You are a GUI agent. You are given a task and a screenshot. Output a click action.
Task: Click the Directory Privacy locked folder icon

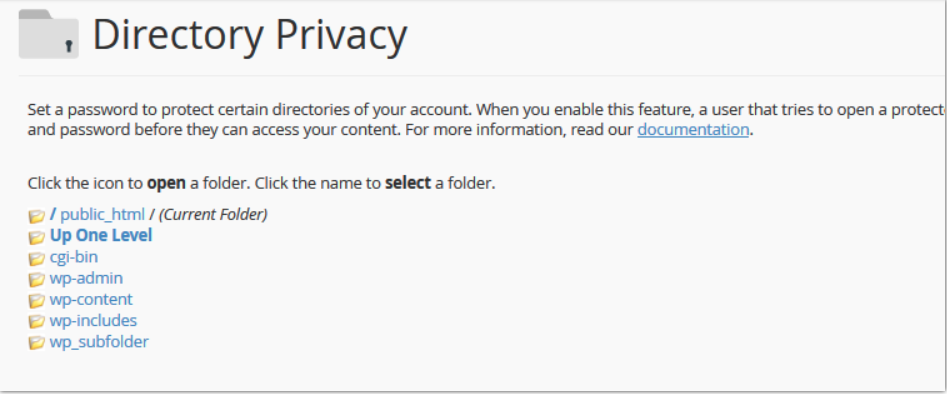point(48,34)
